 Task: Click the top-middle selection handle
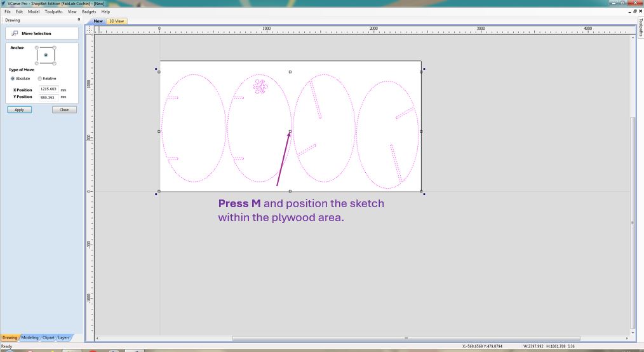coord(290,72)
